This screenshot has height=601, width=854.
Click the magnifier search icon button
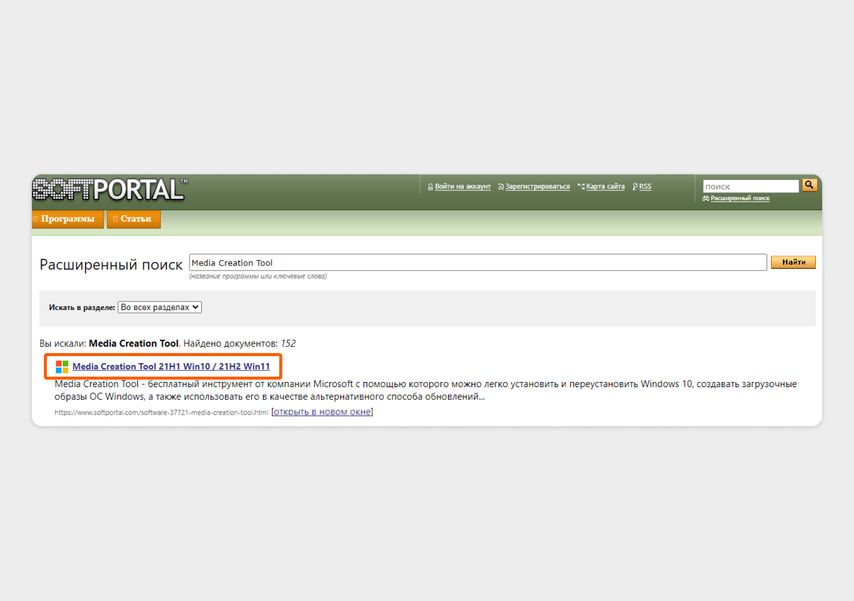tap(809, 185)
